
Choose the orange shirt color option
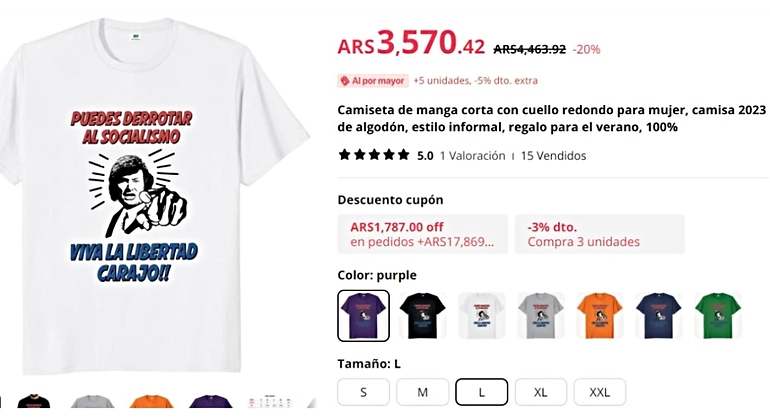[600, 315]
